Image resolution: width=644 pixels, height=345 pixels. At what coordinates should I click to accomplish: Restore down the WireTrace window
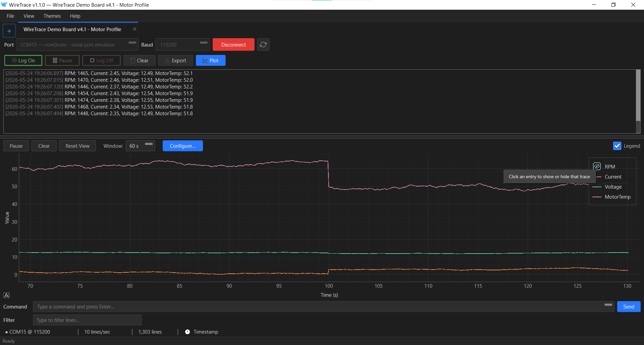tap(613, 5)
